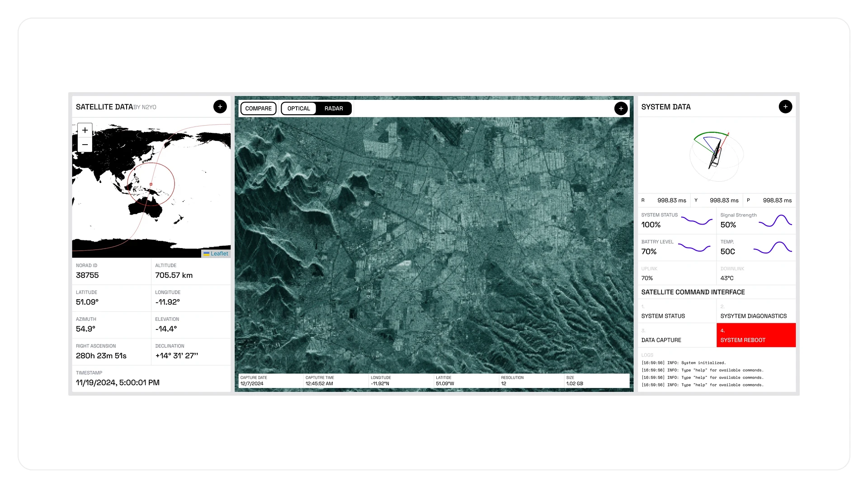
Task: Click the radar satellite image
Action: click(434, 244)
